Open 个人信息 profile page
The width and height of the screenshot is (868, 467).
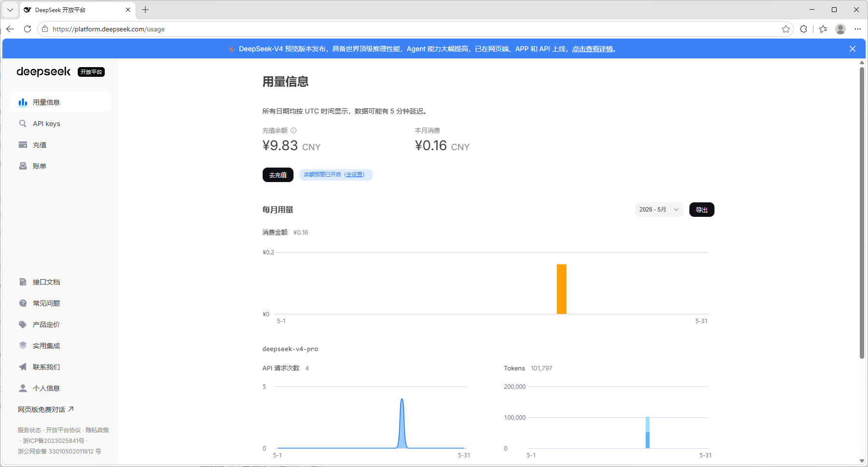[60, 388]
